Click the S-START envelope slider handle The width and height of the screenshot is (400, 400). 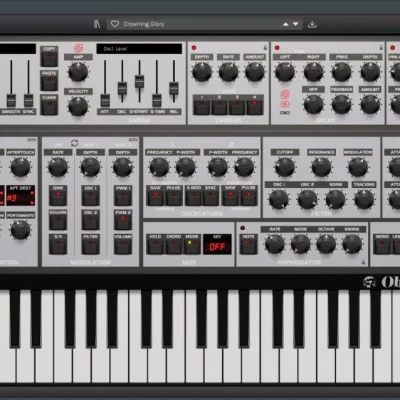(x=140, y=82)
